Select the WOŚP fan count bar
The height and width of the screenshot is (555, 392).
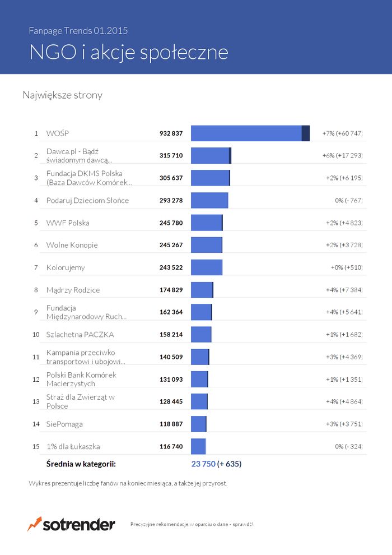[250, 133]
